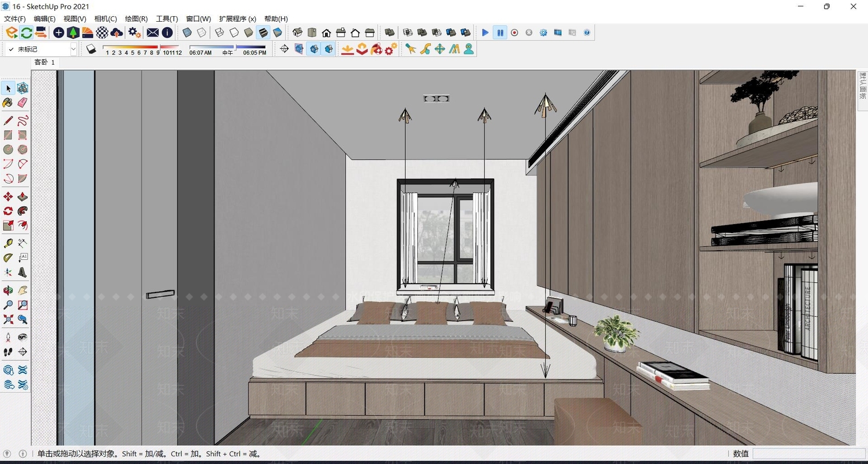Choose the Circle tool
868x464 pixels.
pos(8,149)
